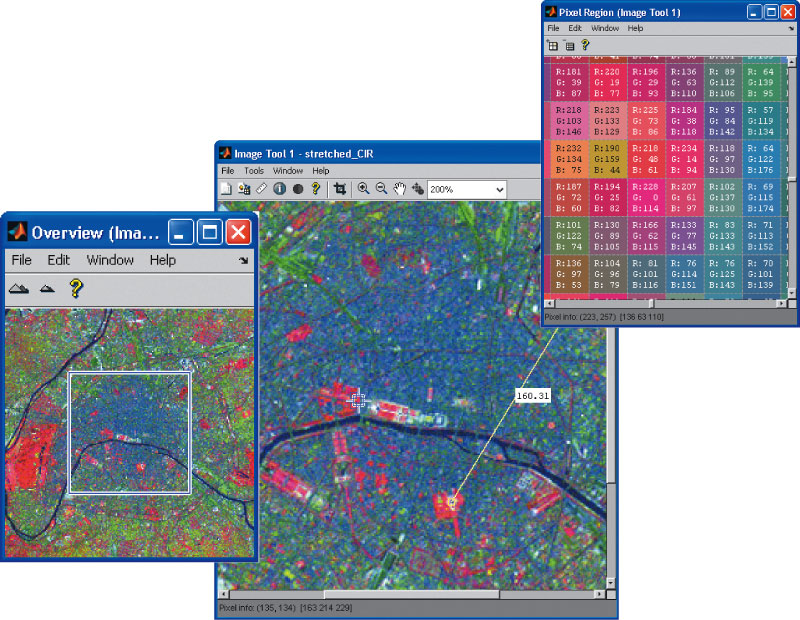Zoom out pixel grid in Pixel Region toolbar
Image resolution: width=800 pixels, height=620 pixels.
[569, 45]
